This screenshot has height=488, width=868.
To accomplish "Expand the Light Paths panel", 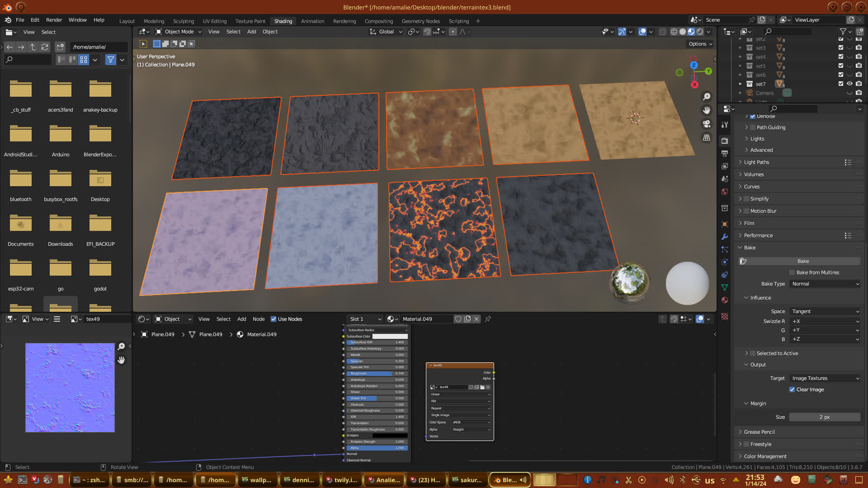I will tap(756, 162).
